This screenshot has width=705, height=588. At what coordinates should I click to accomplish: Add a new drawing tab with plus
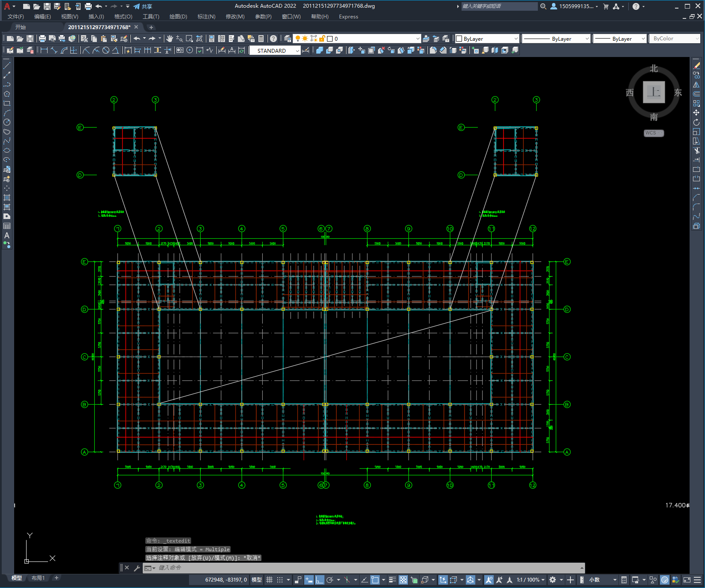pos(151,27)
